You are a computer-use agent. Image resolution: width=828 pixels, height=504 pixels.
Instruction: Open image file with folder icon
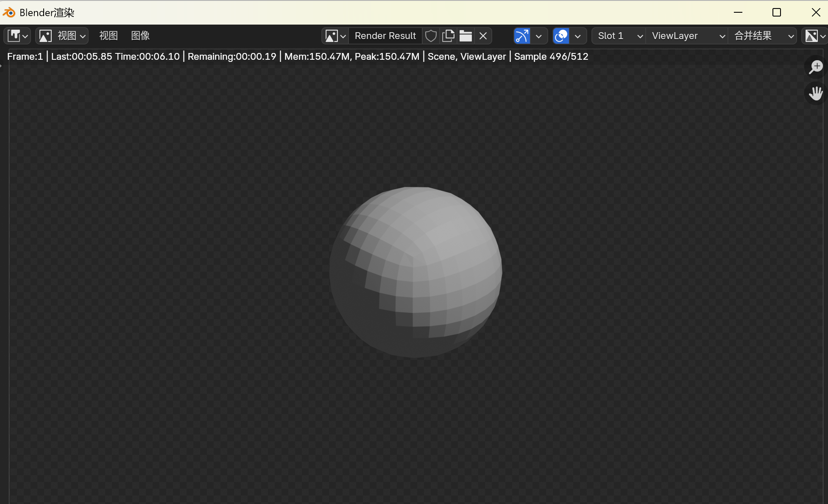(x=466, y=36)
